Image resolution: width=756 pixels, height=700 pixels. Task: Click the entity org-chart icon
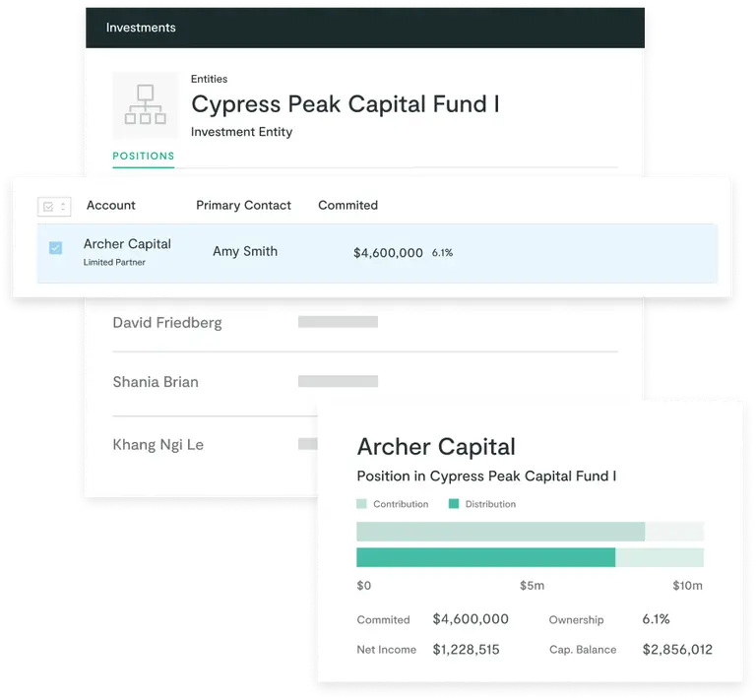(146, 104)
